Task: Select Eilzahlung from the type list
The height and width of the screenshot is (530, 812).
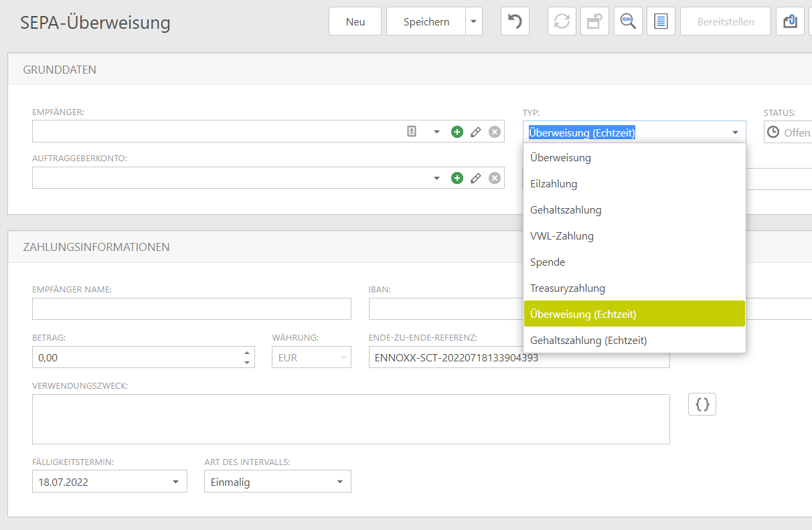Action: (x=554, y=184)
